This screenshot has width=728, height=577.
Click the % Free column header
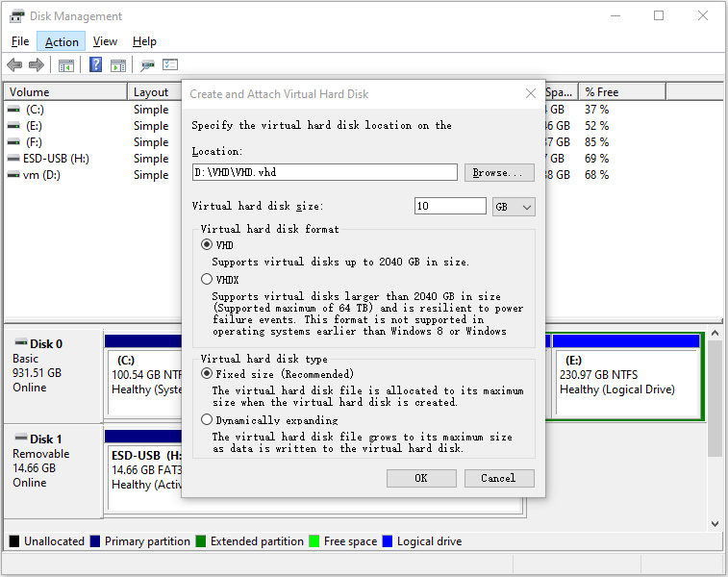pyautogui.click(x=622, y=92)
